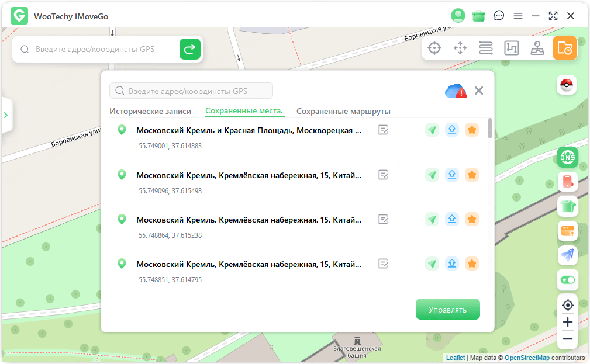Expand the left panel with green chevron
Screen dimensions: 590x364
(6, 115)
